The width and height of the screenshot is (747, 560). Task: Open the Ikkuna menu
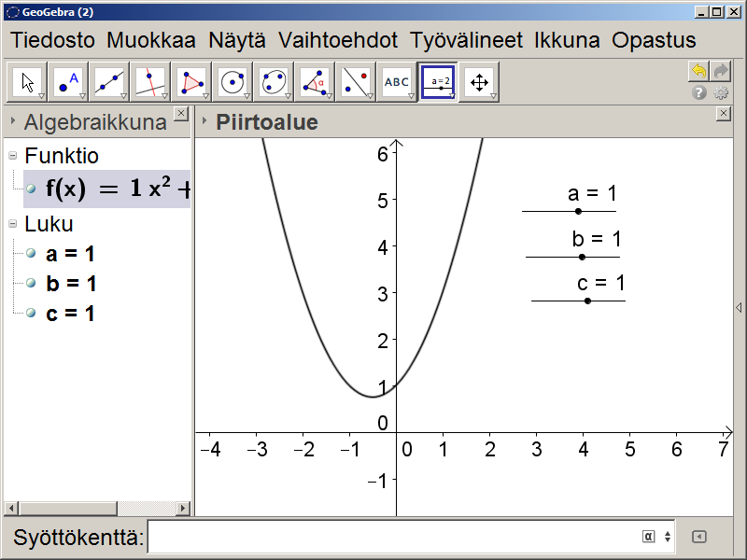[x=567, y=40]
